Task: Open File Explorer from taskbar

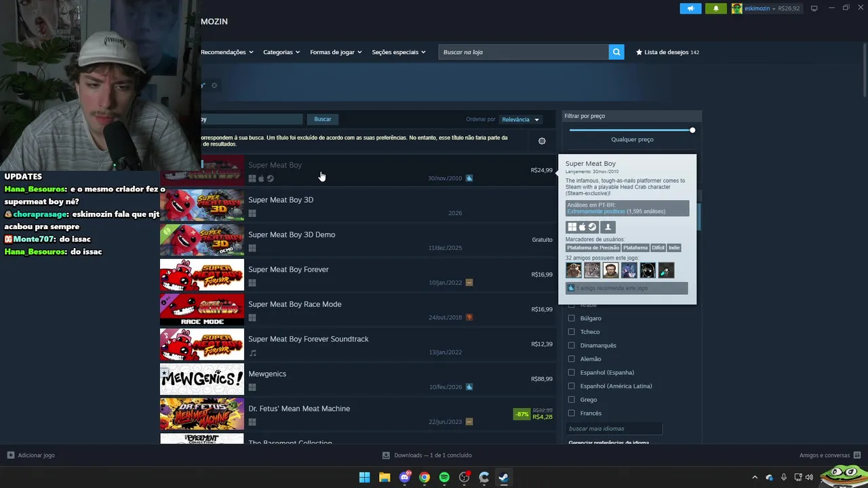Action: (384, 477)
